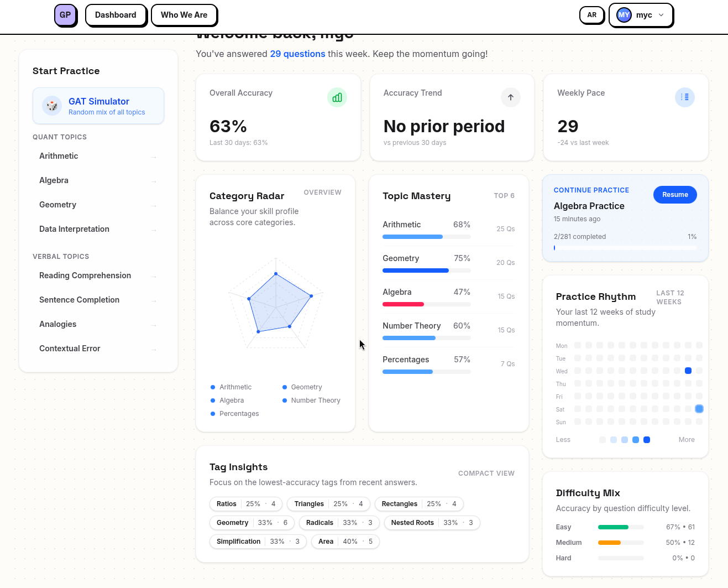728x588 pixels.
Task: Follow the 29 questions link
Action: pos(297,54)
